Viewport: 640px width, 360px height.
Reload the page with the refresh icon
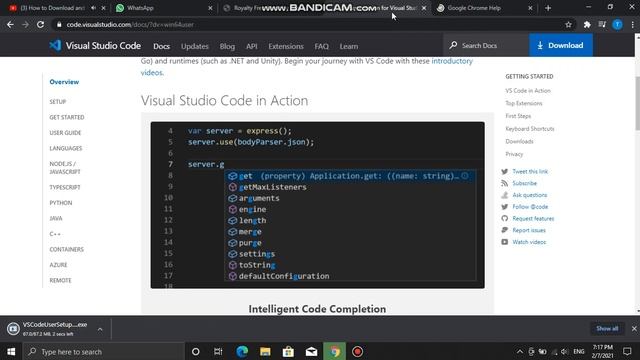point(40,24)
